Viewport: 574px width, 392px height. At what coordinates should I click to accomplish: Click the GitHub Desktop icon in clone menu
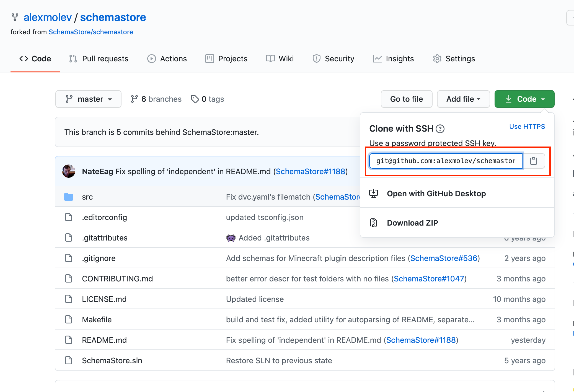(374, 194)
